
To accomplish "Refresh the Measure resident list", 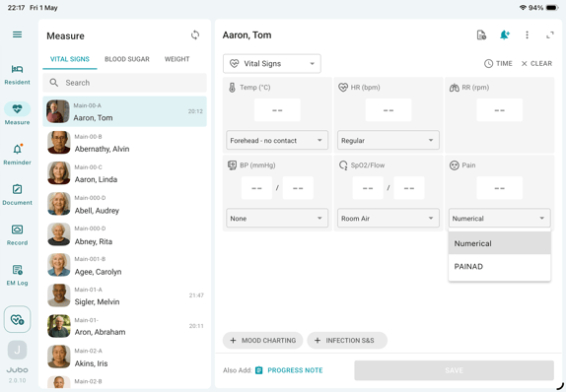I will pos(195,35).
